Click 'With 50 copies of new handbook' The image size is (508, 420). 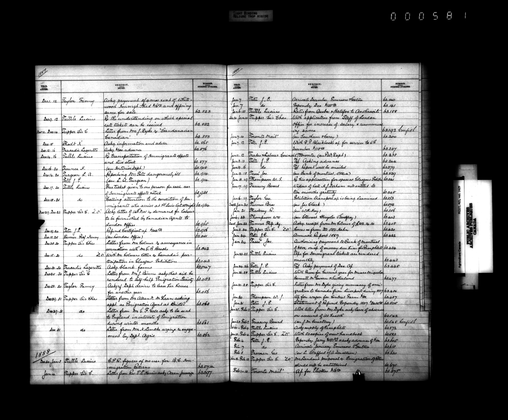(x=328, y=334)
